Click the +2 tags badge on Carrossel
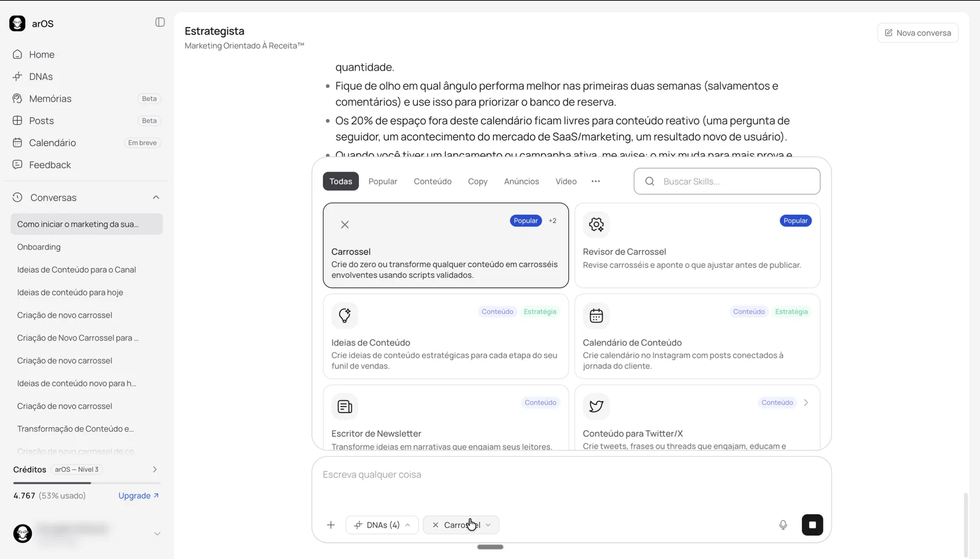Image resolution: width=980 pixels, height=559 pixels. point(552,221)
